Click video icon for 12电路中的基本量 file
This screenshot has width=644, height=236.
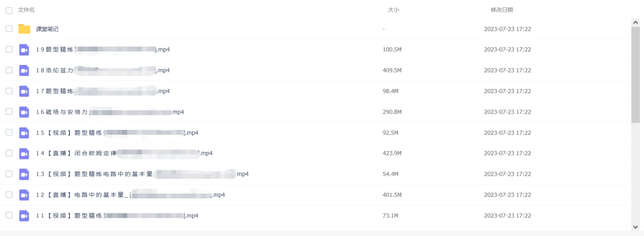(x=24, y=195)
